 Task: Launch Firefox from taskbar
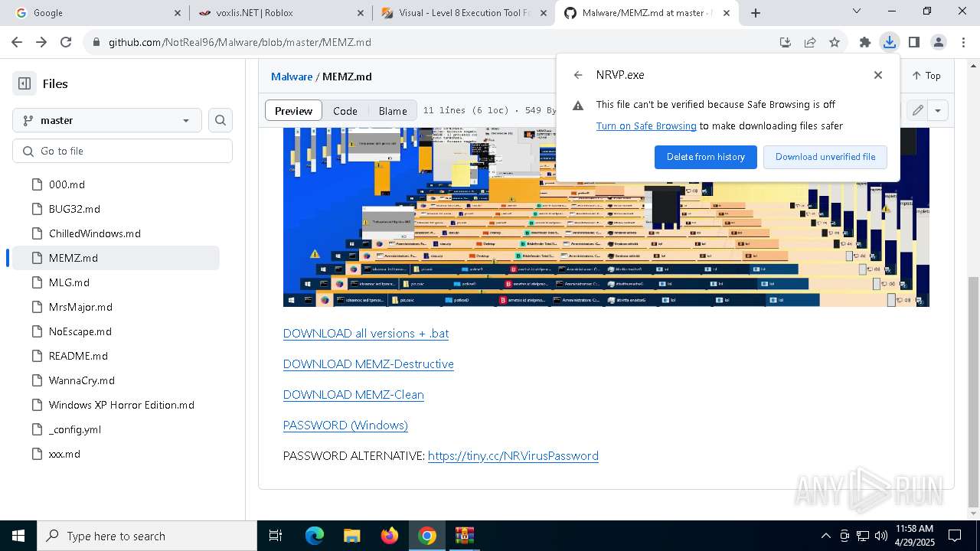[390, 536]
